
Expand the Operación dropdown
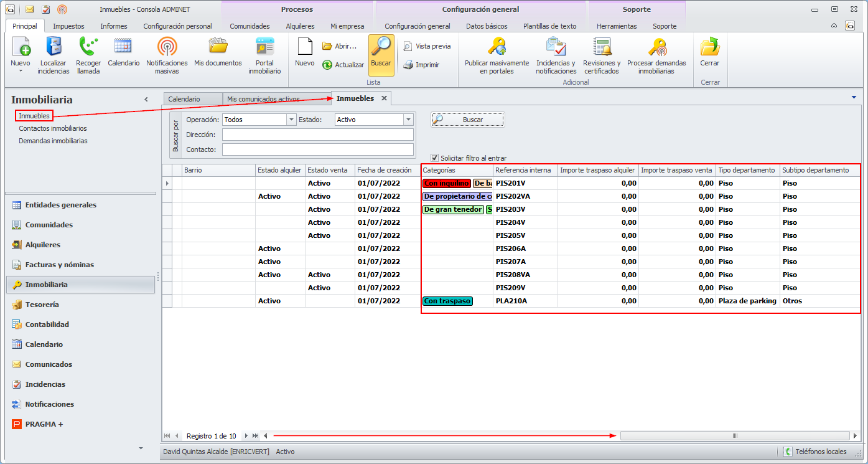tap(291, 120)
